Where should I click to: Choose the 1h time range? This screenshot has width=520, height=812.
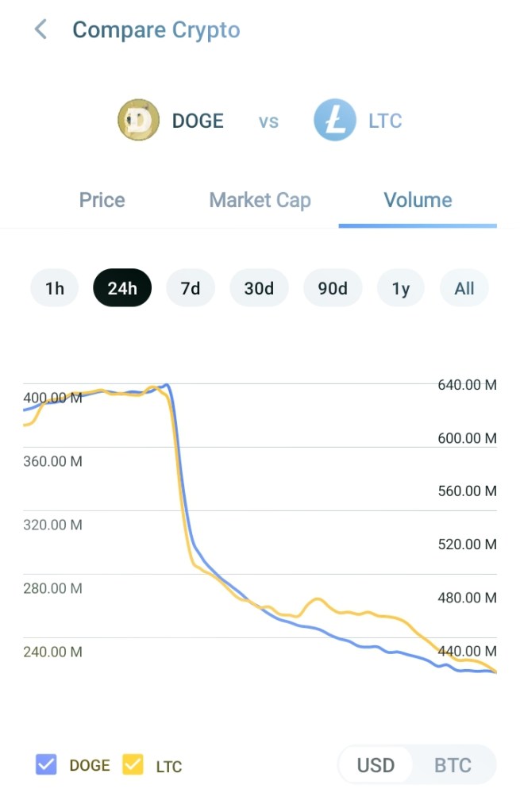coord(54,288)
